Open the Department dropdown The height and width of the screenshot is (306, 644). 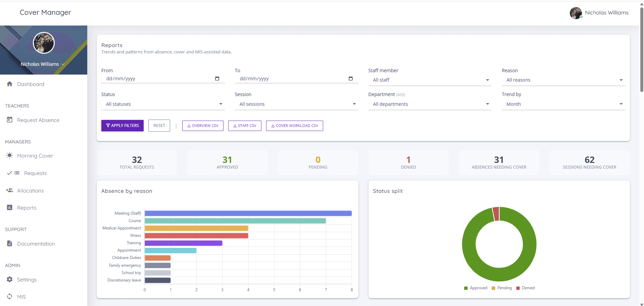[430, 104]
